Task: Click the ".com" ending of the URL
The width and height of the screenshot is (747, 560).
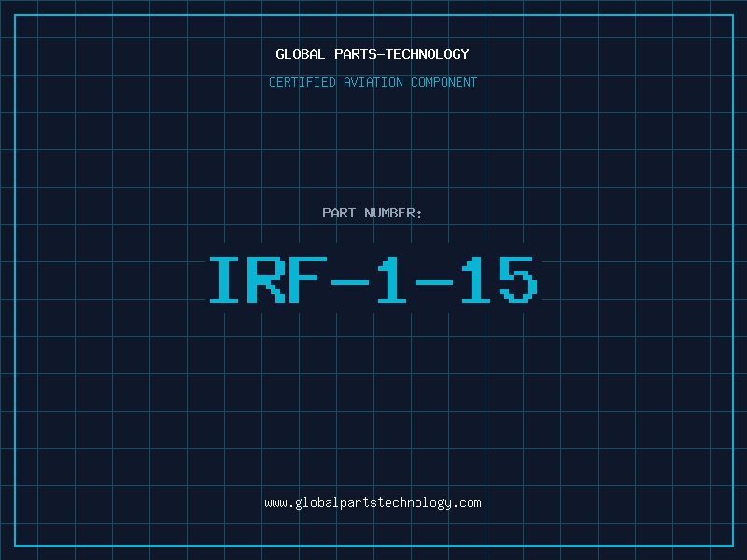Action: coord(467,503)
